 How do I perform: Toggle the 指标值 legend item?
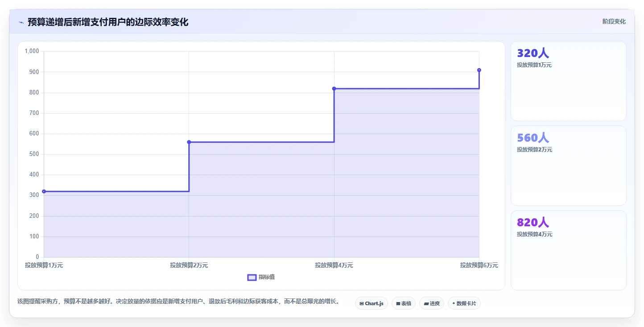[x=261, y=277]
